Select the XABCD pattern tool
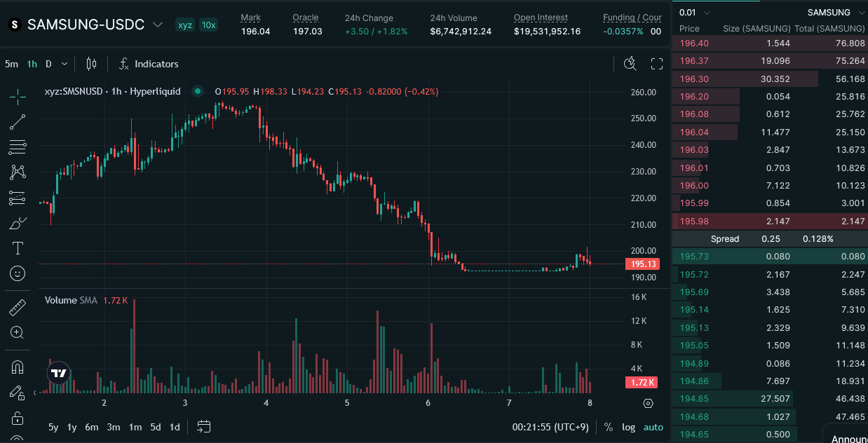The height and width of the screenshot is (443, 868). [x=18, y=172]
